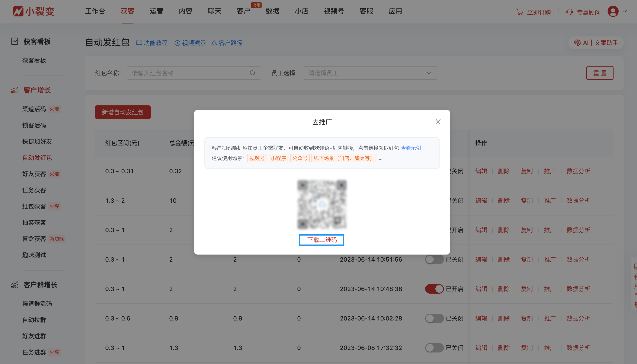Viewport: 637px width, 364px height.
Task: Open 数据分析 for the 2023-06-08 row
Action: click(578, 348)
